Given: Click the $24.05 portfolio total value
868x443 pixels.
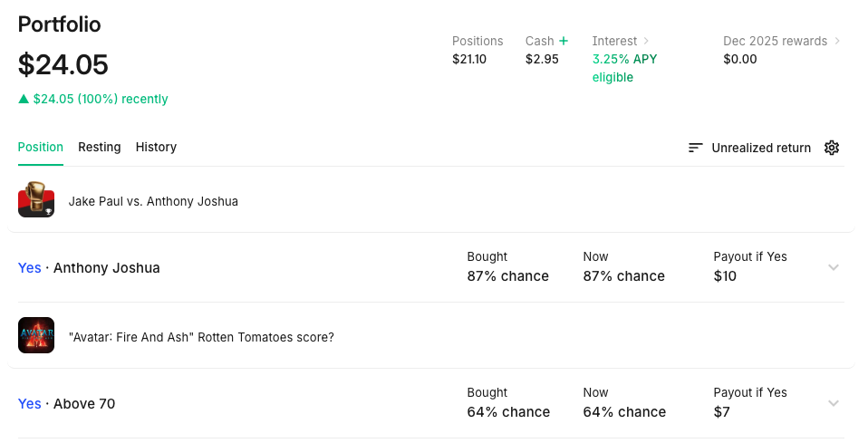Looking at the screenshot, I should pos(63,65).
